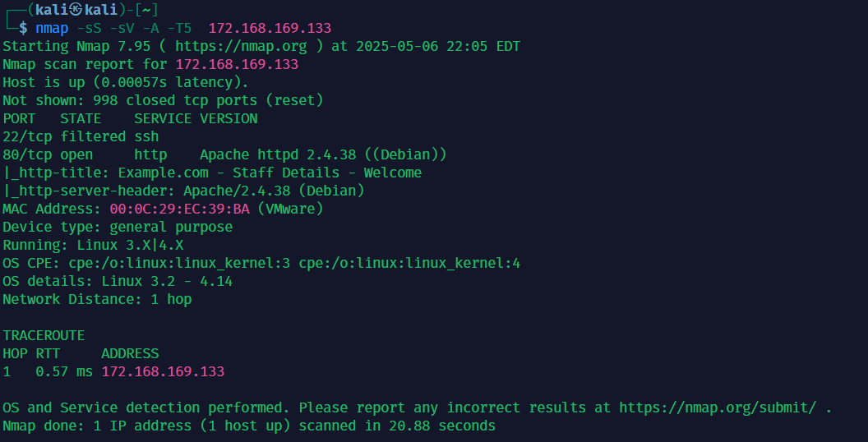Click the OS CPE line text
The width and height of the screenshot is (868, 442).
coord(261,263)
